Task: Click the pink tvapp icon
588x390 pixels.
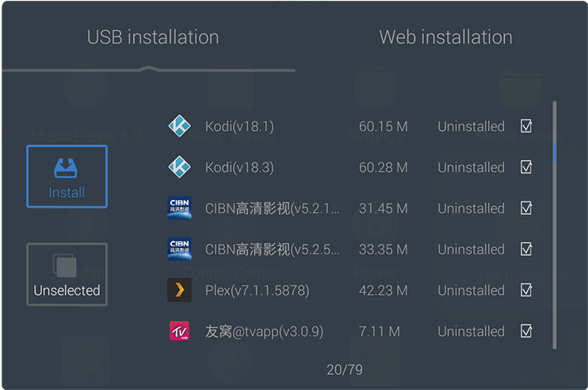Action: (179, 331)
